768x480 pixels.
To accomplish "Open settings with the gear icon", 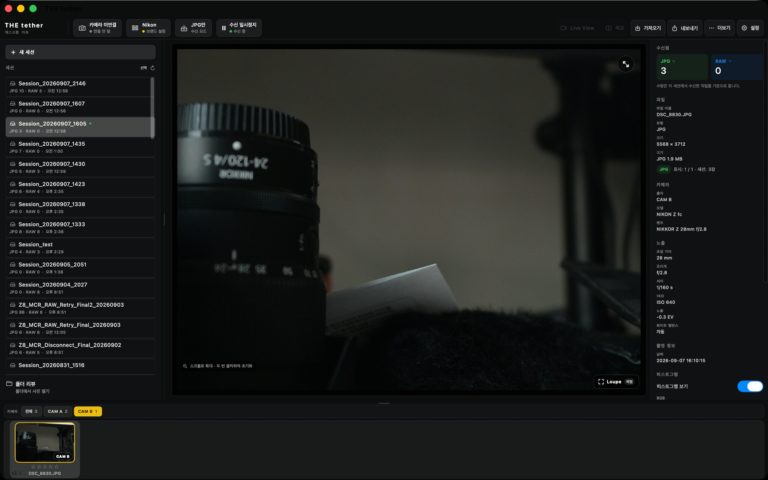I will pos(750,28).
